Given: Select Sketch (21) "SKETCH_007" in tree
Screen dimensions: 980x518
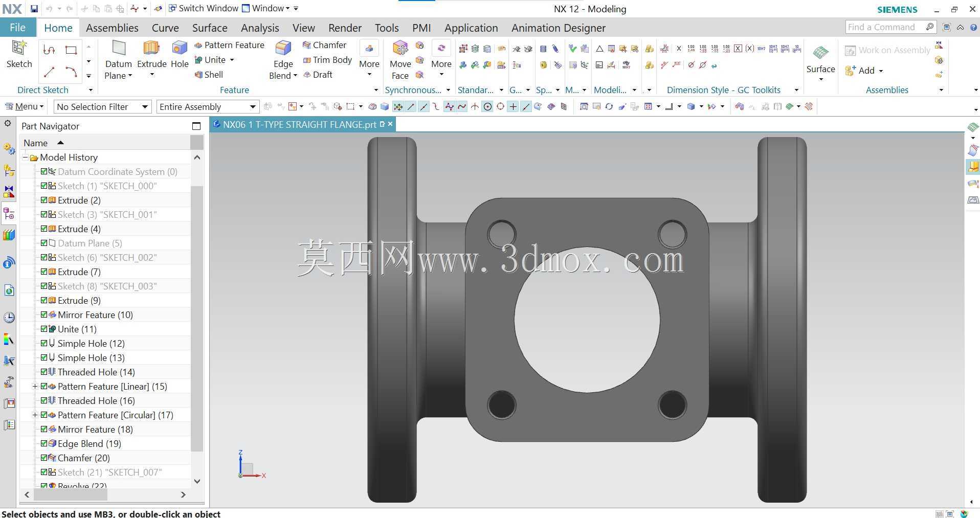Looking at the screenshot, I should tap(109, 472).
